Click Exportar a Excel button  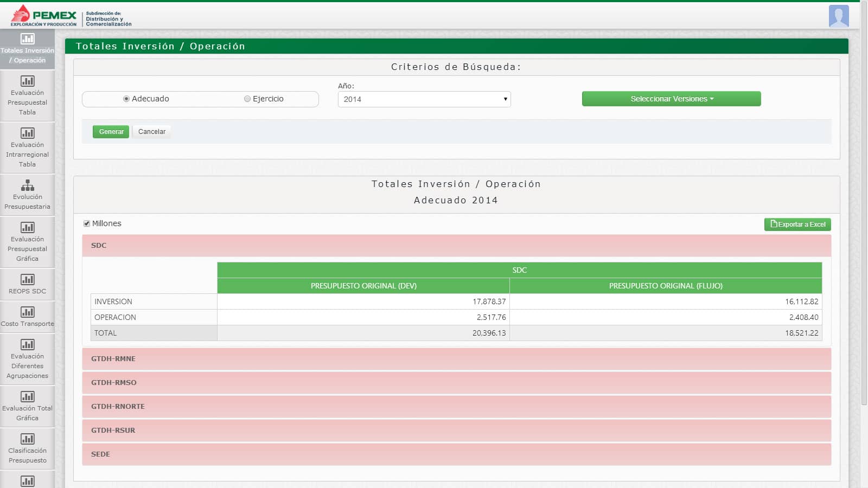pos(797,224)
